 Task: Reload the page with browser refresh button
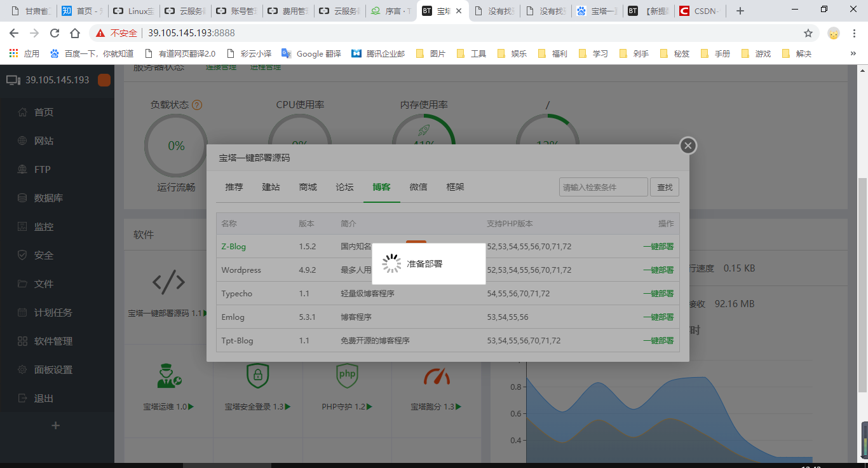point(55,33)
